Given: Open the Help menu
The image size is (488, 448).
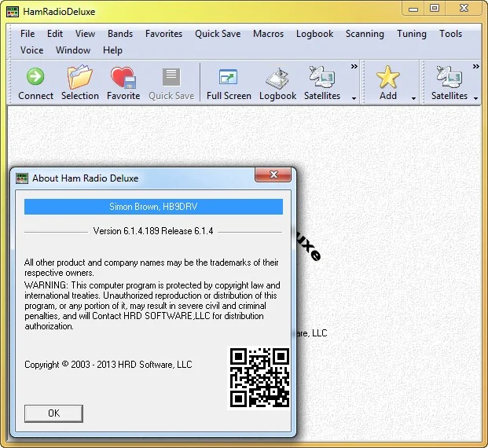Looking at the screenshot, I should 112,50.
